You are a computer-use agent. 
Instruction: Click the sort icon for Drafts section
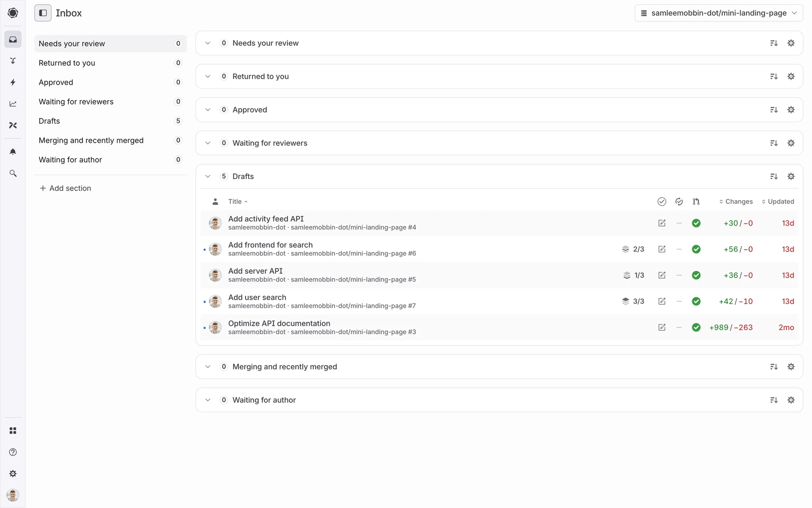pos(774,177)
